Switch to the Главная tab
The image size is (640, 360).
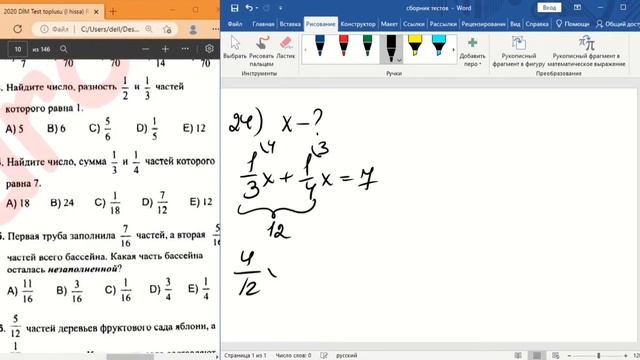pos(263,24)
